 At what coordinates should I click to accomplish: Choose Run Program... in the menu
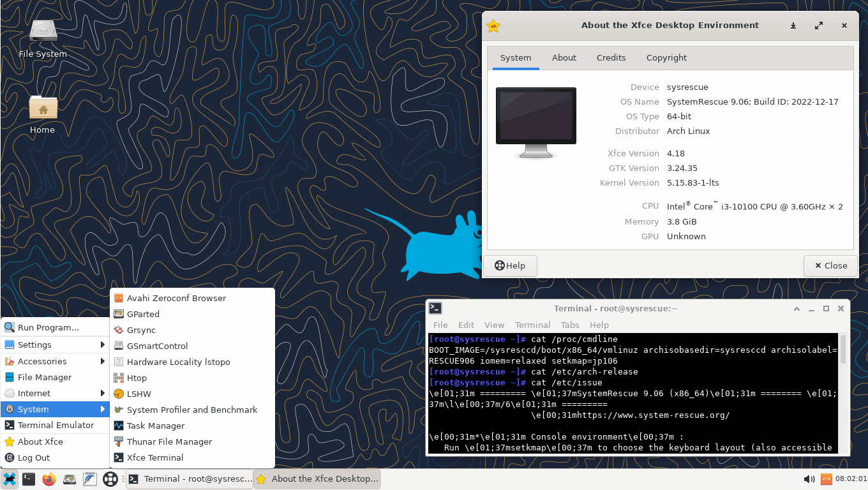tap(56, 327)
